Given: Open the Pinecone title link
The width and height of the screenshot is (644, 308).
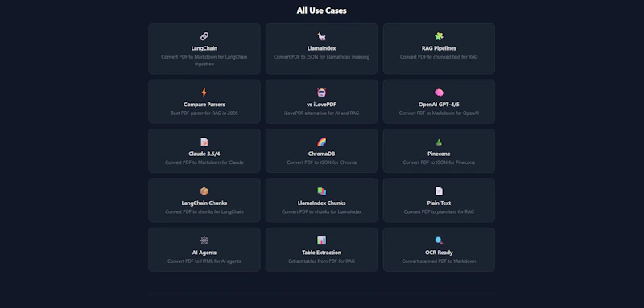Looking at the screenshot, I should pyautogui.click(x=439, y=154).
